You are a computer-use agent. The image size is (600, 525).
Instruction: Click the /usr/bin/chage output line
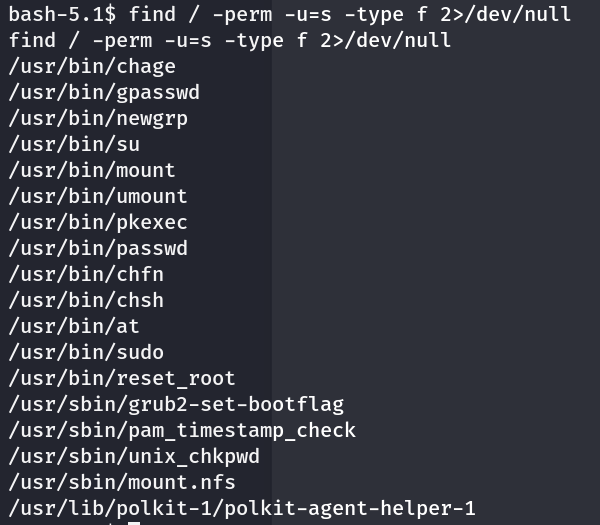tap(92, 66)
